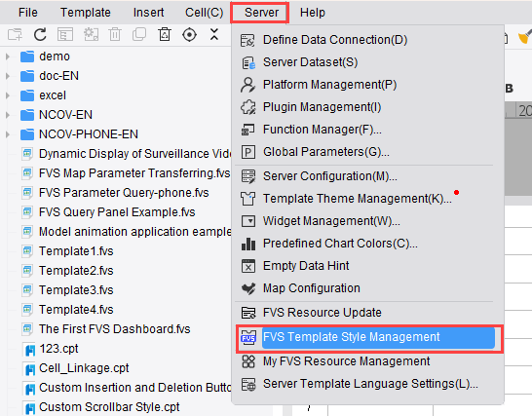
Task: Choose Define Data Connection(D)
Action: 335,40
